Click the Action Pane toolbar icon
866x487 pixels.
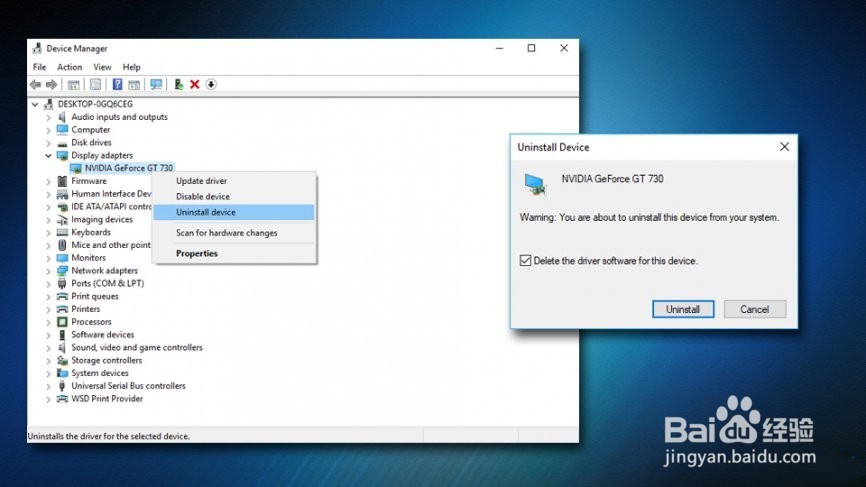point(134,84)
